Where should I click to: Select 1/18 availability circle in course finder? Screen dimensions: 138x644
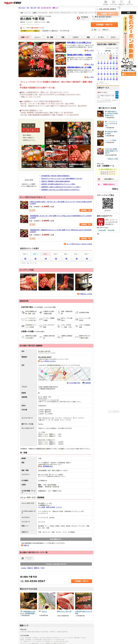click(x=46, y=259)
